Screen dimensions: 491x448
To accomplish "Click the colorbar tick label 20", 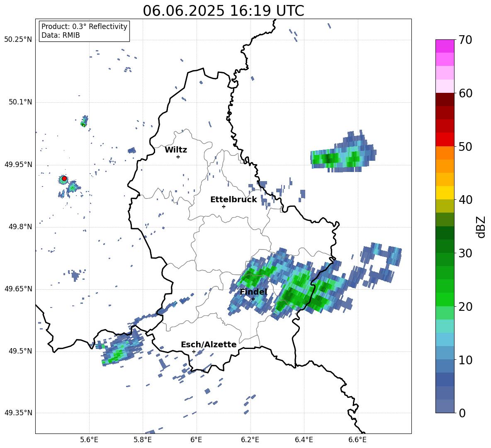I will tap(465, 307).
